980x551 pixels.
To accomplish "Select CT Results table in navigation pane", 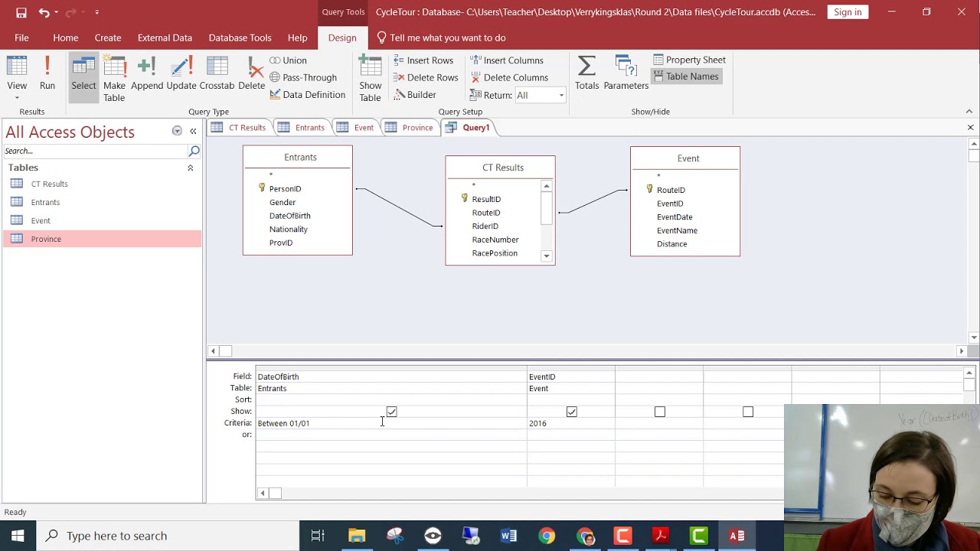I will coord(102,184).
